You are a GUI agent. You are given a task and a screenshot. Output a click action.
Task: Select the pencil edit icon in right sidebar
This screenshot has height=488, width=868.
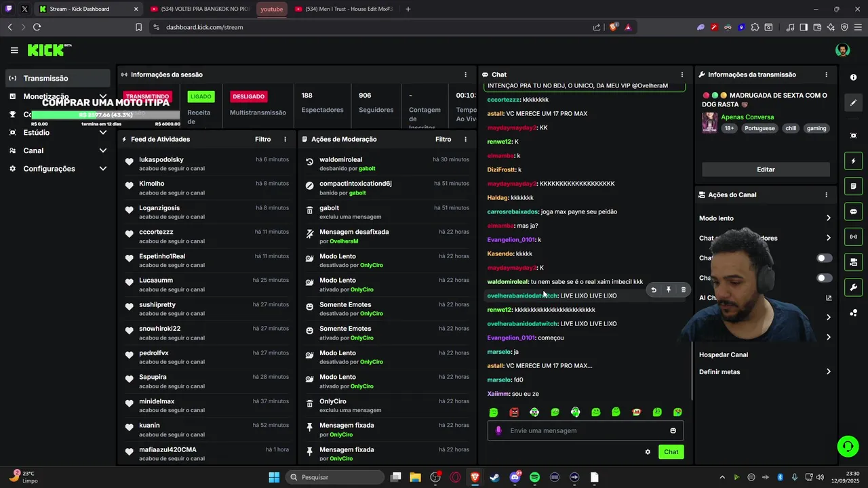(x=853, y=103)
